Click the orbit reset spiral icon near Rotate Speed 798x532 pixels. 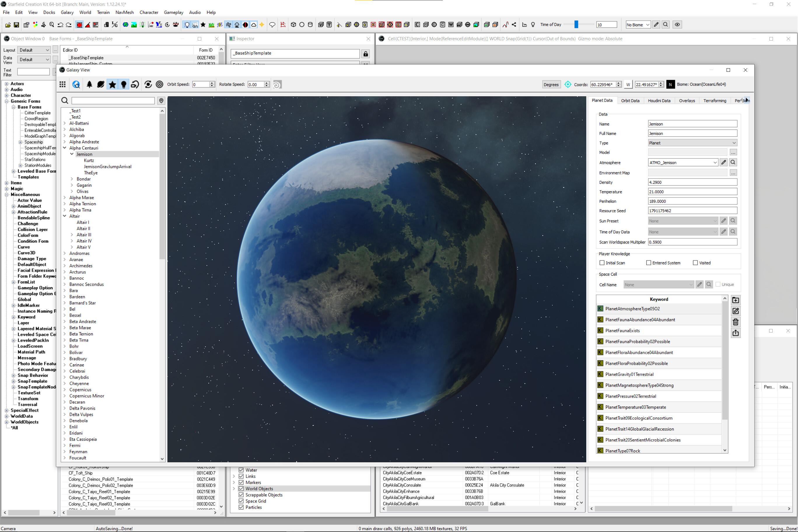(277, 85)
